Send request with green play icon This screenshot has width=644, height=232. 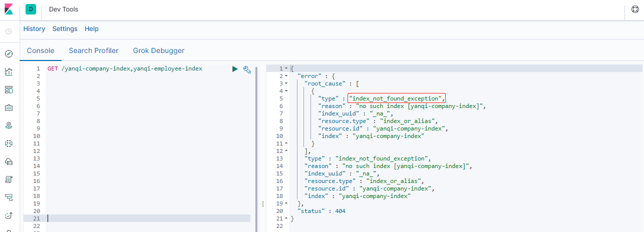click(235, 69)
